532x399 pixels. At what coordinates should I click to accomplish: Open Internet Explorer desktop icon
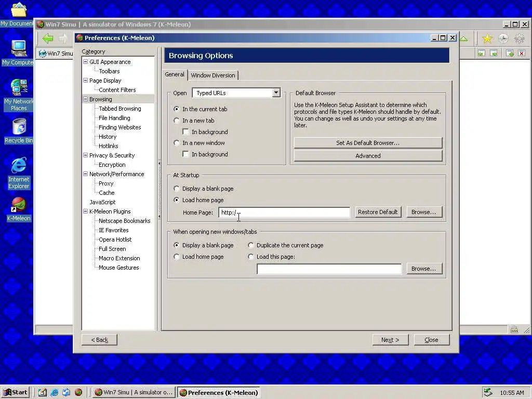coord(19,173)
